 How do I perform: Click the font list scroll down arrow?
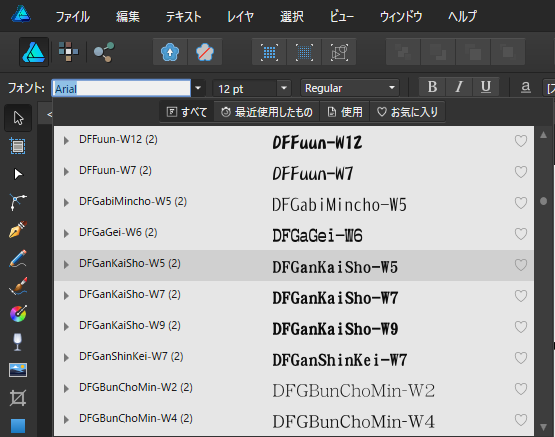(x=544, y=427)
